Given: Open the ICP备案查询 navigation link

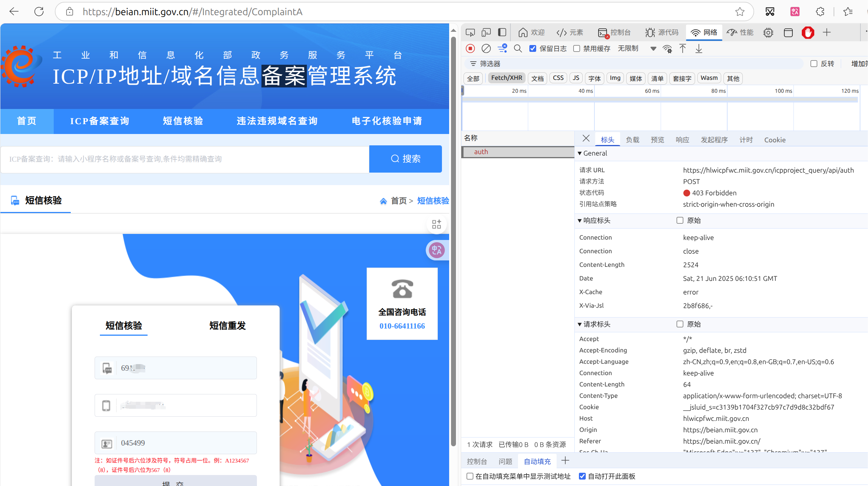Looking at the screenshot, I should 100,121.
